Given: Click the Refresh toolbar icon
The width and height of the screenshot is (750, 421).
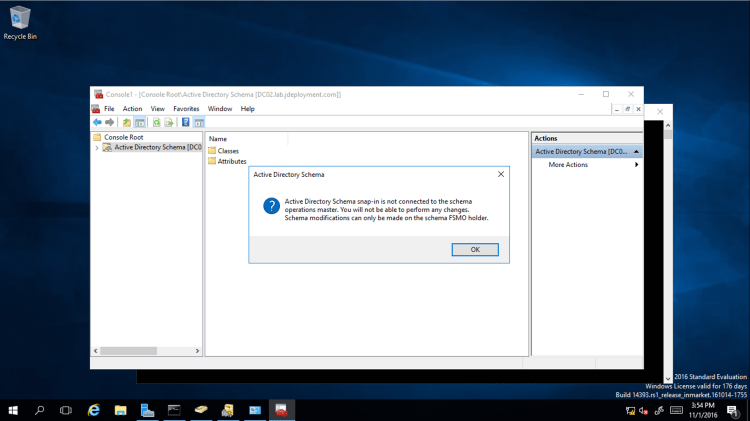Looking at the screenshot, I should pos(156,122).
